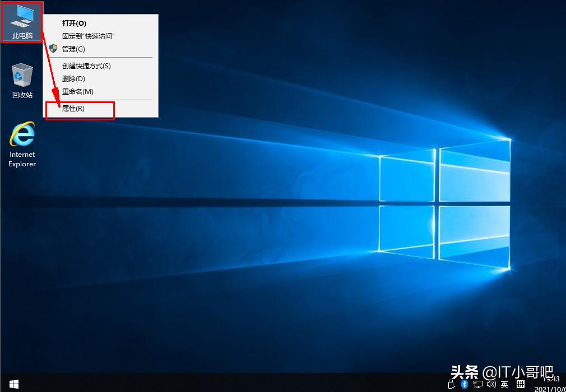The image size is (566, 392).
Task: Select 属性(R) from the context menu
Action: coord(73,108)
